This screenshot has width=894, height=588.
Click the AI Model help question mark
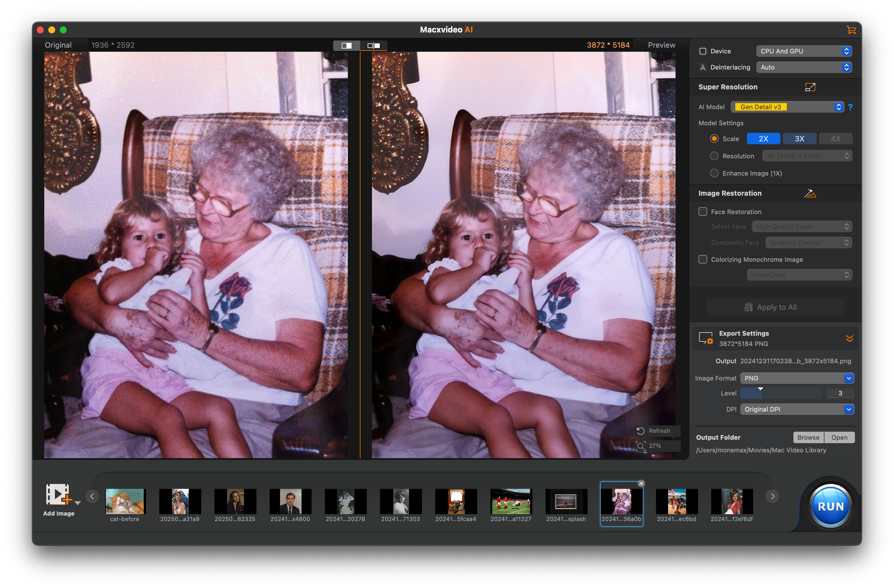[x=850, y=107]
